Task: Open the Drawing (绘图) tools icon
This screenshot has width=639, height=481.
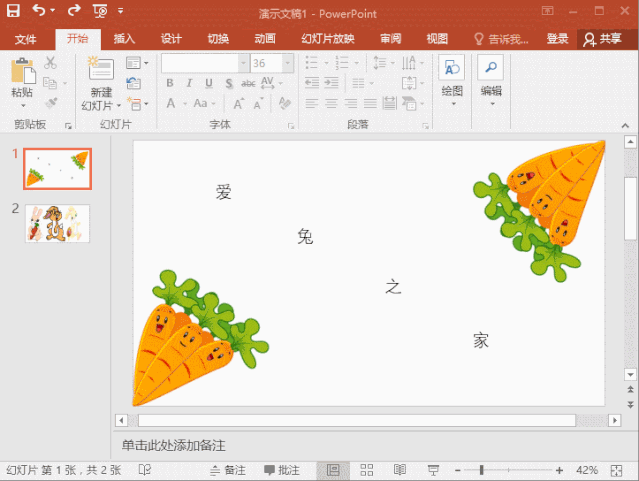Action: pos(452,68)
